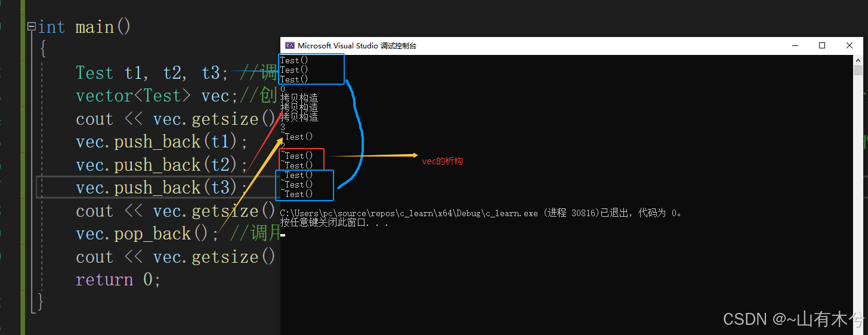The image size is (868, 335).
Task: Maximize the debug console window
Action: (x=822, y=45)
